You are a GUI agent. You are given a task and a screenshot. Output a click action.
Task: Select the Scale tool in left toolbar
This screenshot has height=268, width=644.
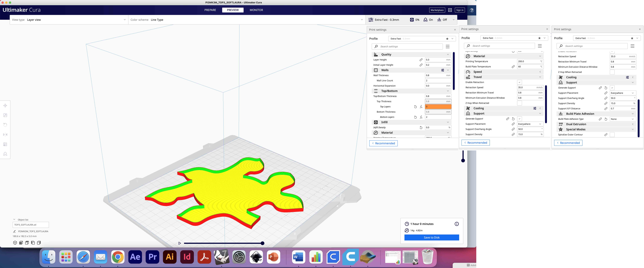click(x=5, y=115)
